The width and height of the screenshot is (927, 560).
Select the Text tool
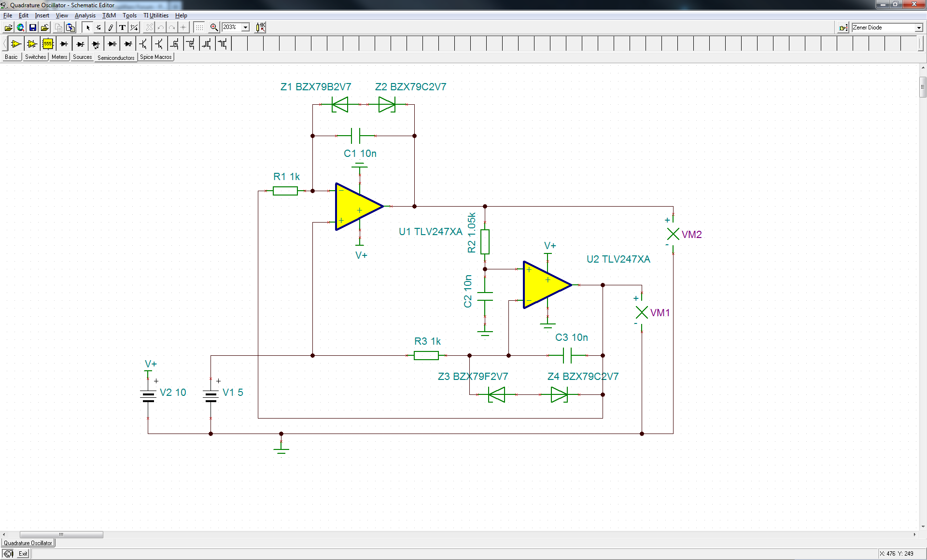tap(122, 28)
